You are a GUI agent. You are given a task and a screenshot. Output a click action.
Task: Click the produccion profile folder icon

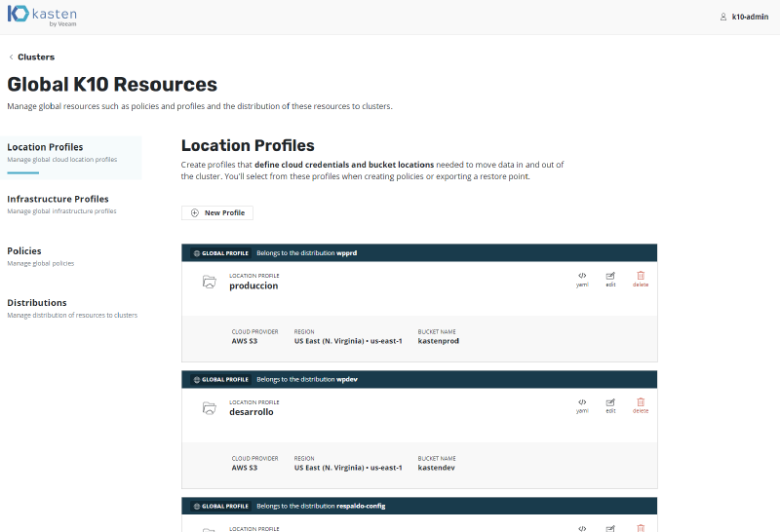coord(210,282)
